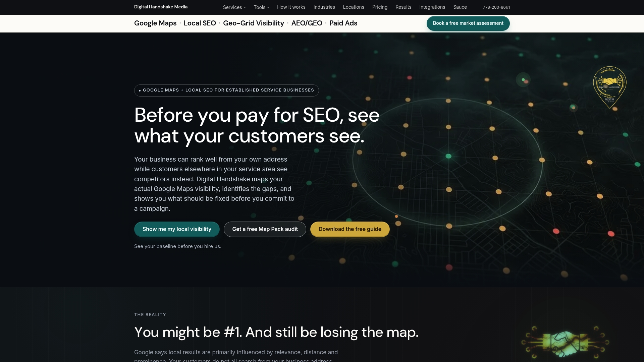The height and width of the screenshot is (362, 644).
Task: Go to the Industries nav item
Action: point(324,7)
